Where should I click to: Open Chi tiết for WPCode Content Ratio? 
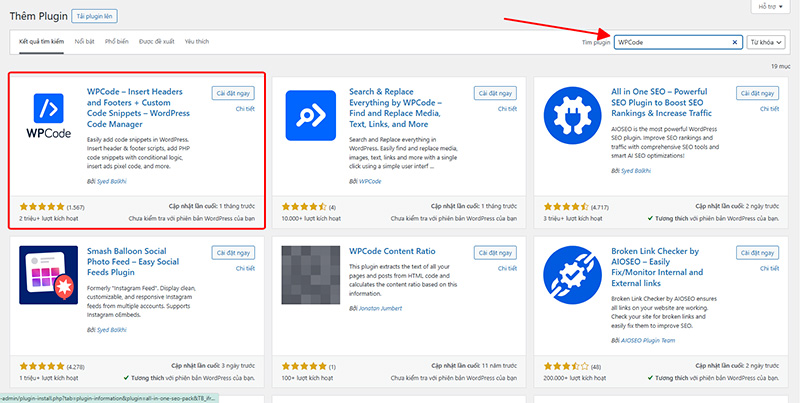pos(507,268)
